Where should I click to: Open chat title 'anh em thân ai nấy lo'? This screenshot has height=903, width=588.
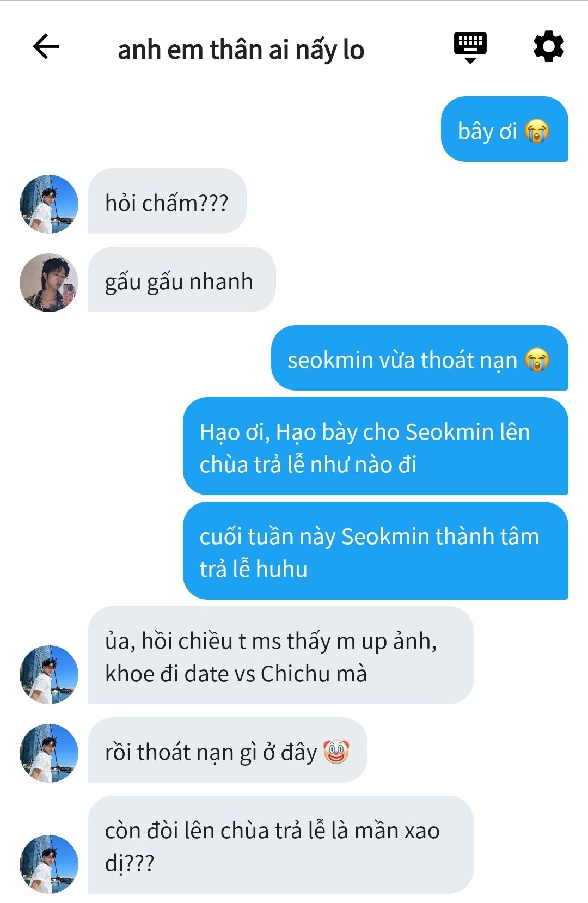241,50
